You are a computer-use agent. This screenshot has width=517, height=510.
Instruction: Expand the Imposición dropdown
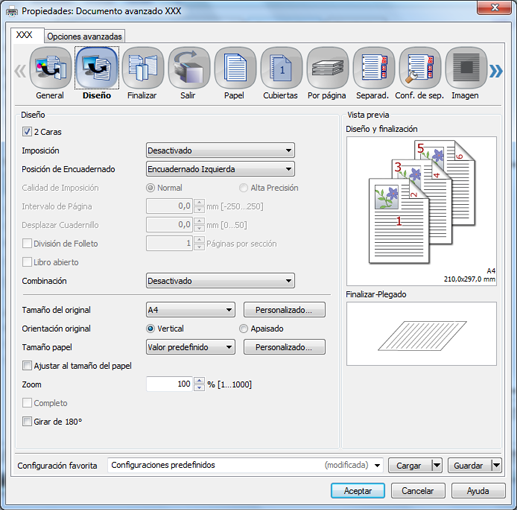(x=220, y=150)
